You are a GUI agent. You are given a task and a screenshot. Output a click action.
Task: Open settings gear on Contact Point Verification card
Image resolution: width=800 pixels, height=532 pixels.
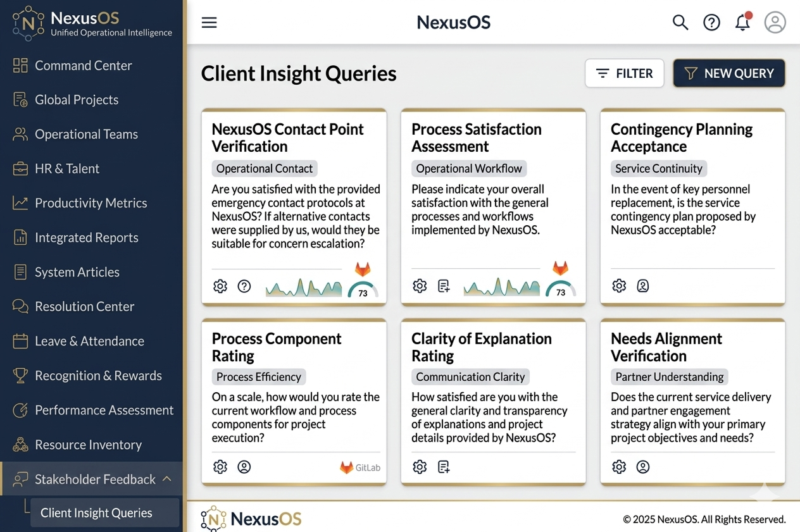point(220,287)
